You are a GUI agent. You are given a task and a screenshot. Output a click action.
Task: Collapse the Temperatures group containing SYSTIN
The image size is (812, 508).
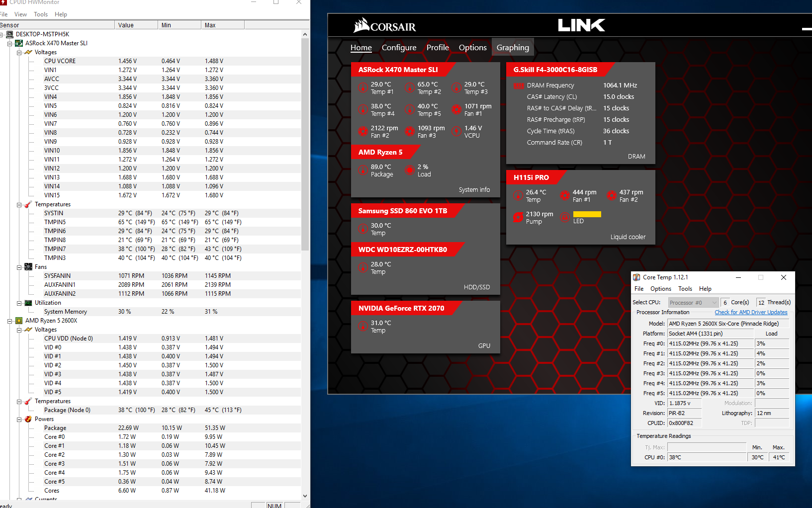tap(19, 204)
